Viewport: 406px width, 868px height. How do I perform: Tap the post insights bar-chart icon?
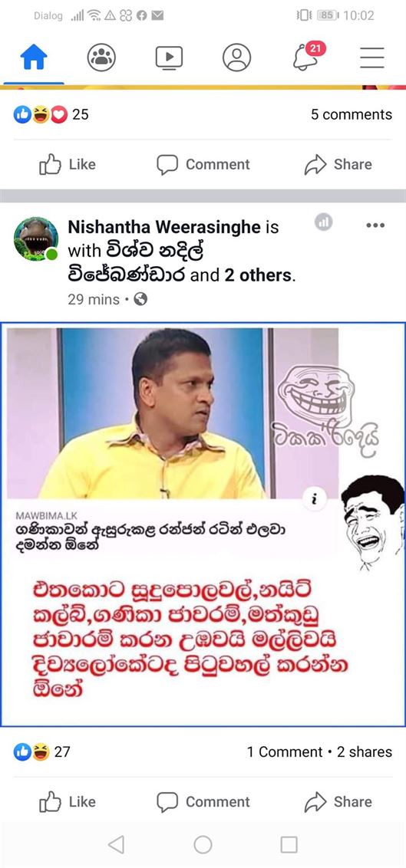click(324, 222)
